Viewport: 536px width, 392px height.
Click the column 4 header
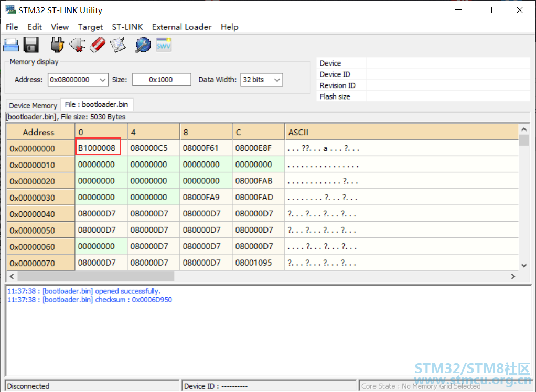[154, 132]
